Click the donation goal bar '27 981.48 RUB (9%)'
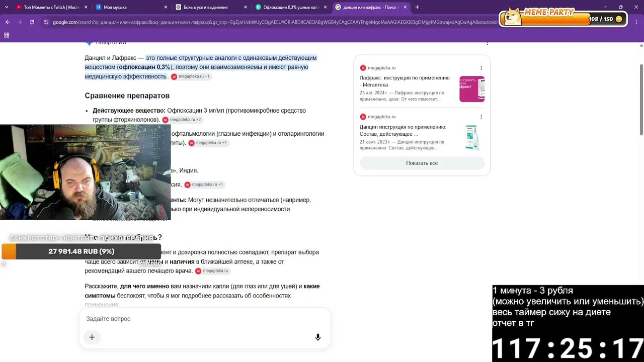 81,251
